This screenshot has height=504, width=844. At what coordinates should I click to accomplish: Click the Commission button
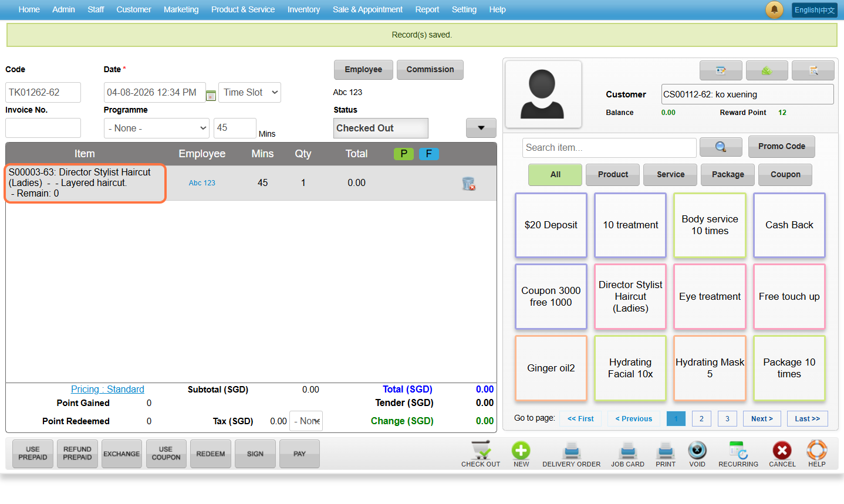430,70
